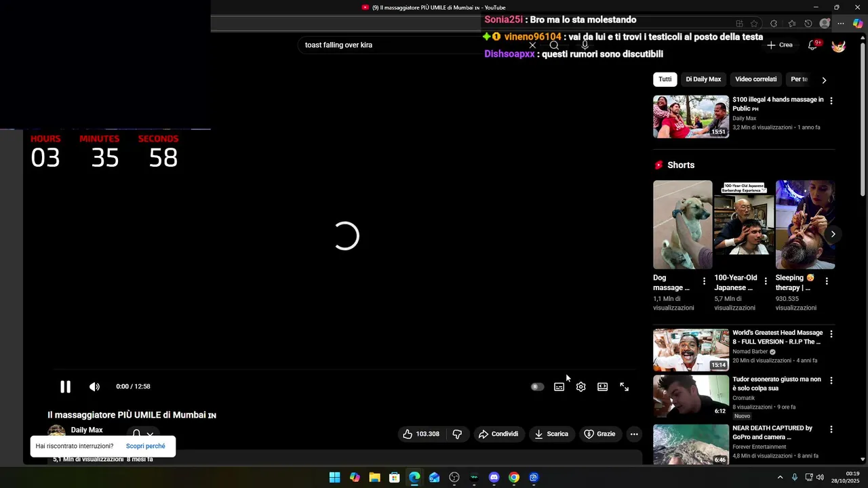Image resolution: width=868 pixels, height=488 pixels.
Task: Open the Edge profile avatar icon
Action: (825, 24)
